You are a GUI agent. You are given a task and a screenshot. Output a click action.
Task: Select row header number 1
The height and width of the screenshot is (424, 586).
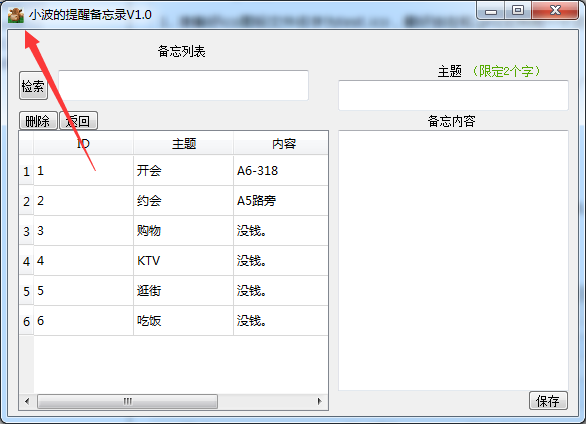point(26,171)
